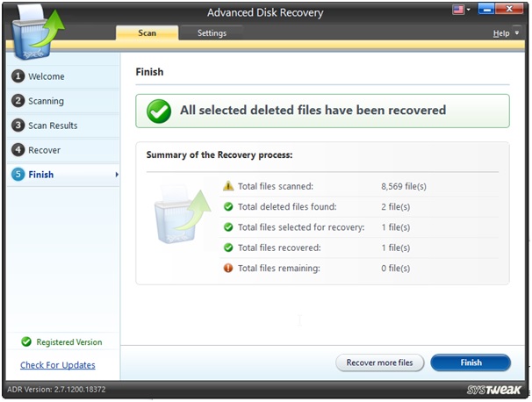This screenshot has height=402, width=532.
Task: Click the Advanced Disk Recovery logo icon
Action: coord(37,34)
